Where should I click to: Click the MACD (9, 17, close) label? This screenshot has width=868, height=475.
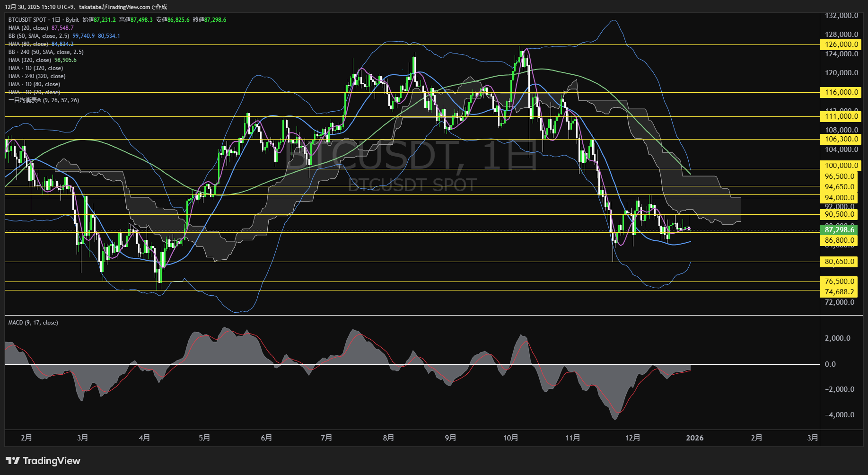click(x=33, y=323)
